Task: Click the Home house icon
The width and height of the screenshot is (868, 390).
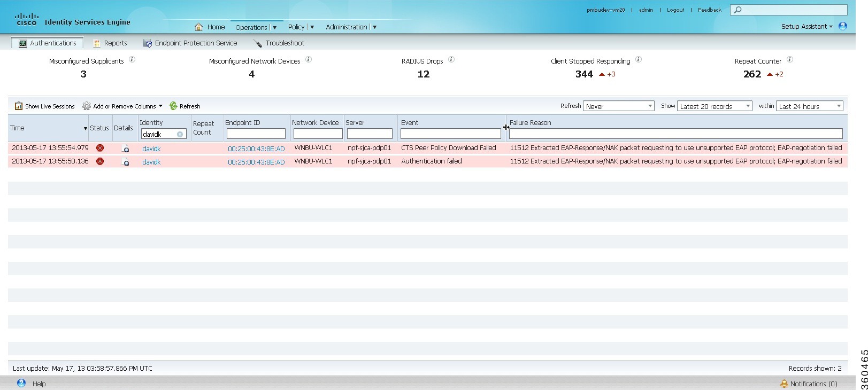Action: coord(198,27)
